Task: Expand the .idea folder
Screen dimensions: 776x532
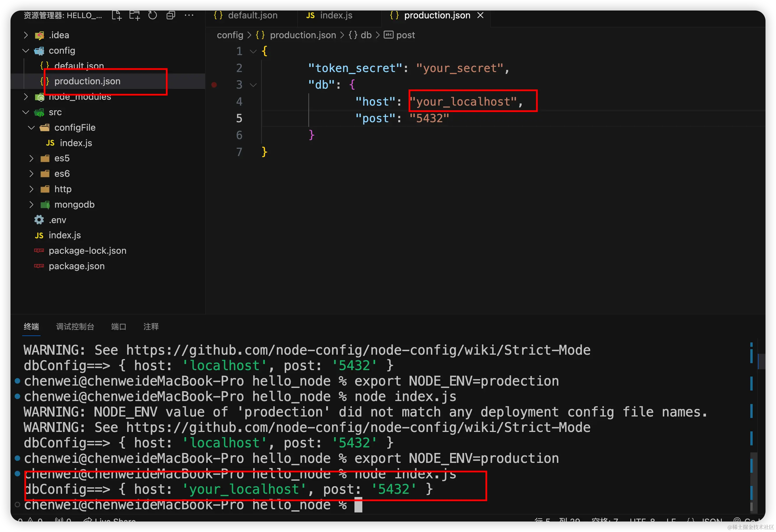Action: pos(59,35)
